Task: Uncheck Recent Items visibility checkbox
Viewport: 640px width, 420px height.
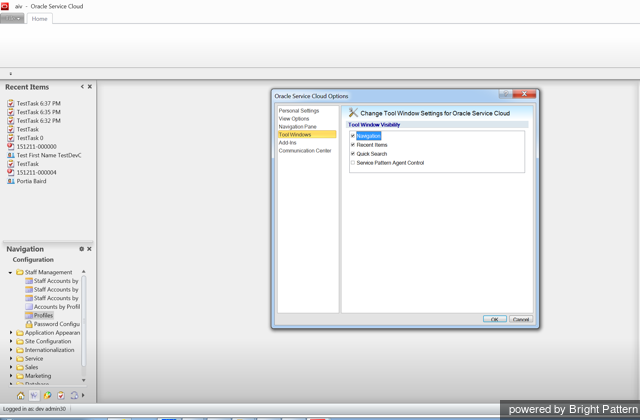Action: 353,145
